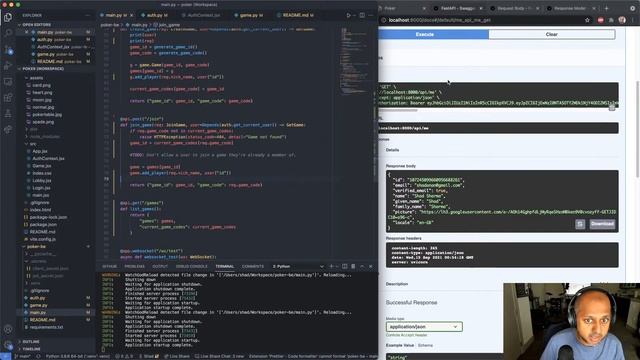This screenshot has height=360, width=640.
Task: Collapse the src folder
Action: (33, 144)
